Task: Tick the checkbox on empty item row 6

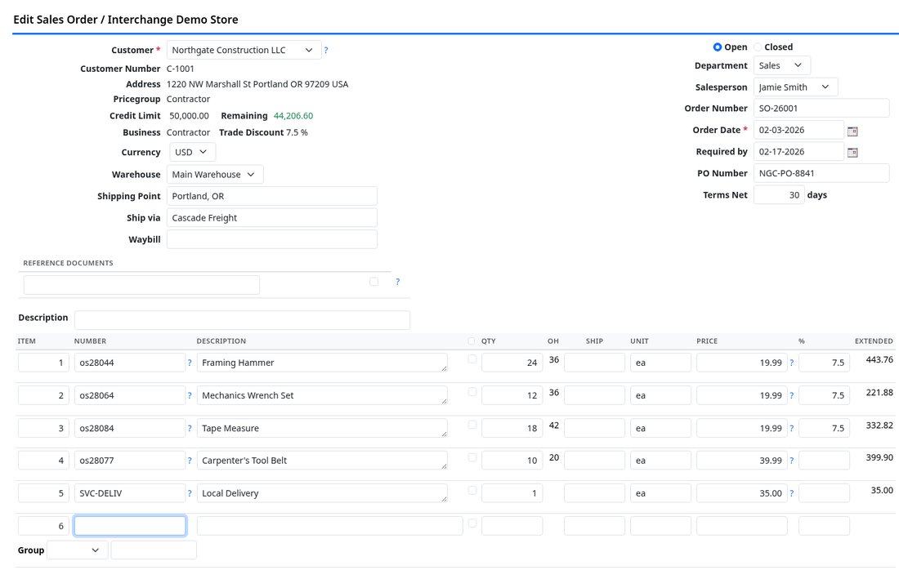Action: pos(472,523)
